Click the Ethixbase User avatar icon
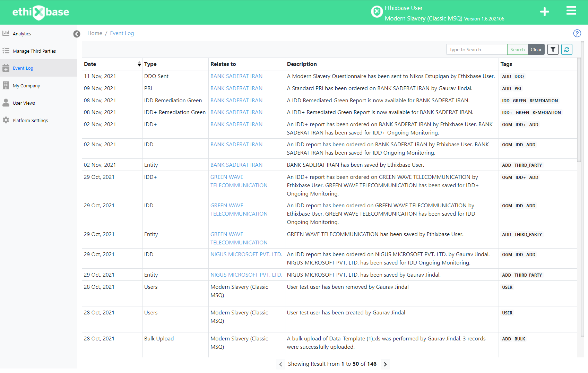This screenshot has height=373, width=588. (x=377, y=12)
